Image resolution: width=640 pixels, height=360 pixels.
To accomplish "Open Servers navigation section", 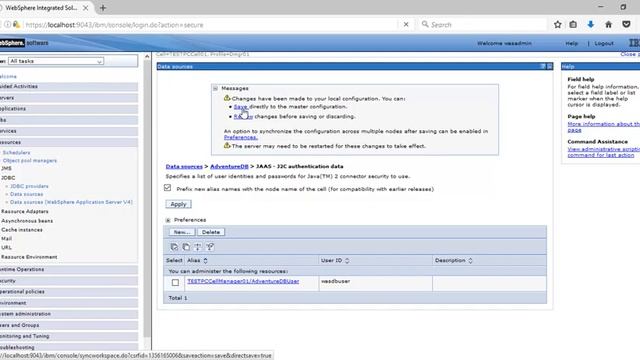I will (x=69, y=98).
